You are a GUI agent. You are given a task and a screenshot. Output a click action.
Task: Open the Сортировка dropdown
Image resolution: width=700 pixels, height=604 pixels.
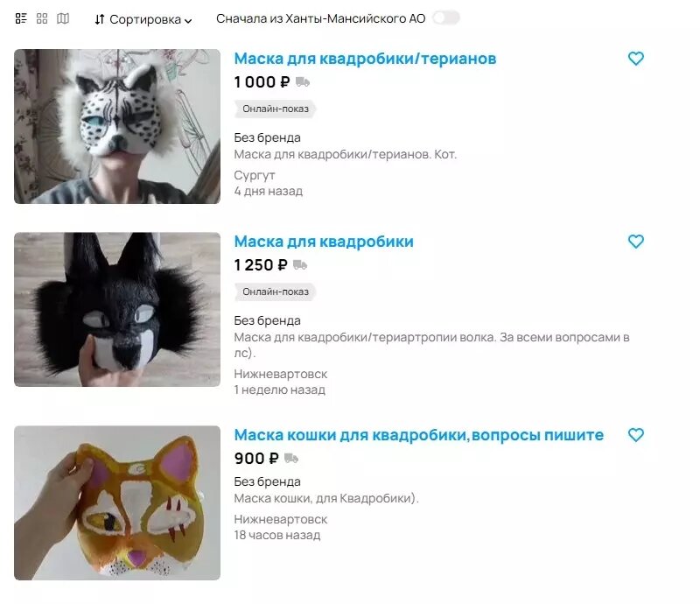[x=143, y=19]
